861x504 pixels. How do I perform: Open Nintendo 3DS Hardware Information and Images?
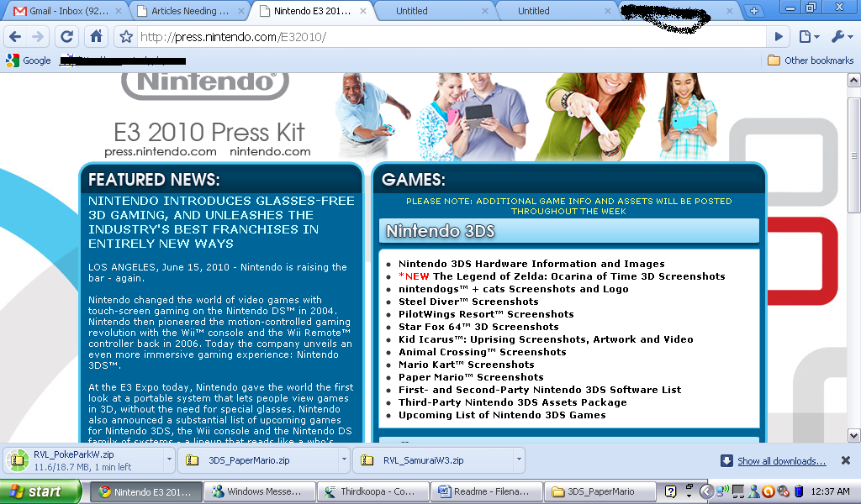pos(531,264)
